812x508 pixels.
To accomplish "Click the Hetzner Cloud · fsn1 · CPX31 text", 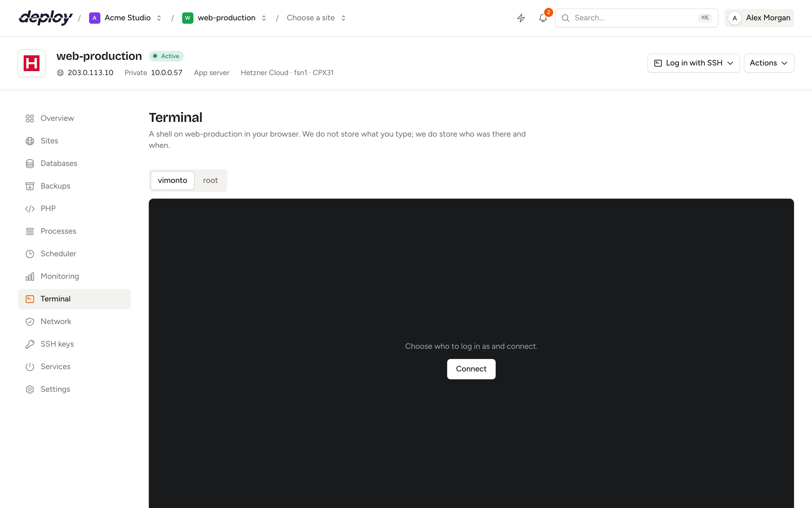I will click(287, 73).
